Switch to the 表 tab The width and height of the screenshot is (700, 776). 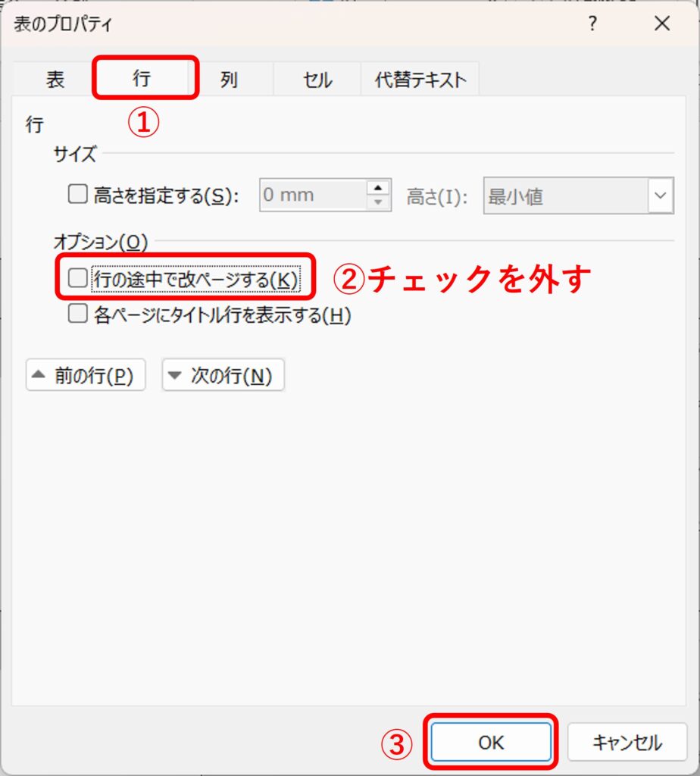pyautogui.click(x=55, y=80)
